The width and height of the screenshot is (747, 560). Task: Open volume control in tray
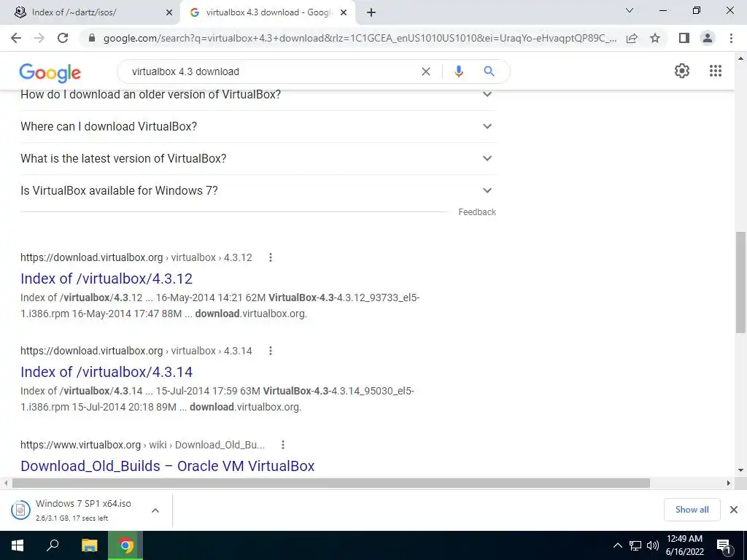(x=653, y=545)
